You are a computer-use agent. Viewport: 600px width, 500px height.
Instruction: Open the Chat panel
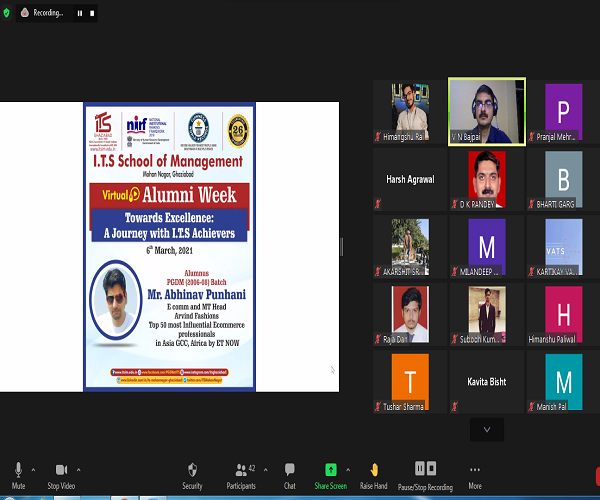tap(290, 476)
